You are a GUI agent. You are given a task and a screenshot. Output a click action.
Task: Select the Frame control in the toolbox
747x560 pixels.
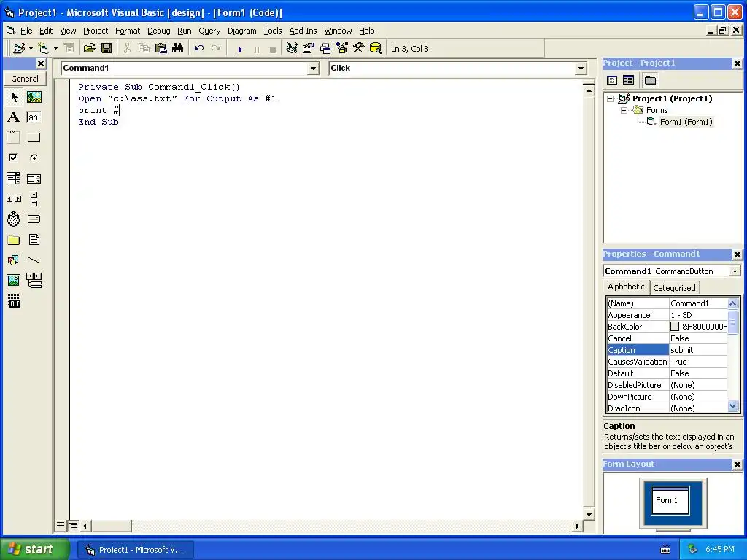point(14,138)
